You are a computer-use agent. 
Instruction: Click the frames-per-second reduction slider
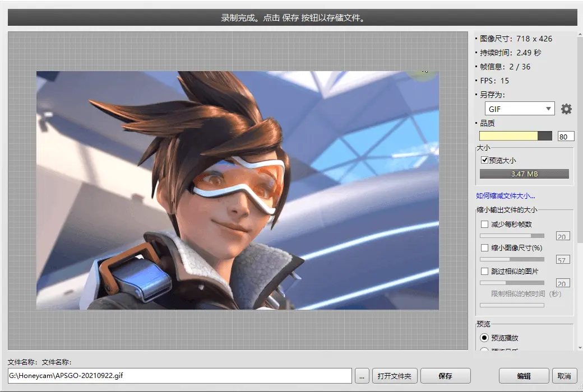[x=512, y=236]
